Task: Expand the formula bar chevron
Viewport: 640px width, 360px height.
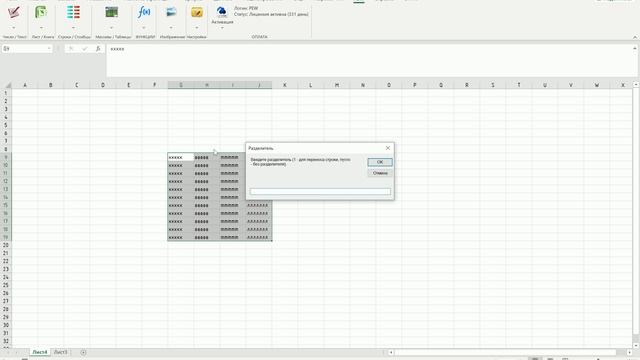Action: click(x=635, y=48)
